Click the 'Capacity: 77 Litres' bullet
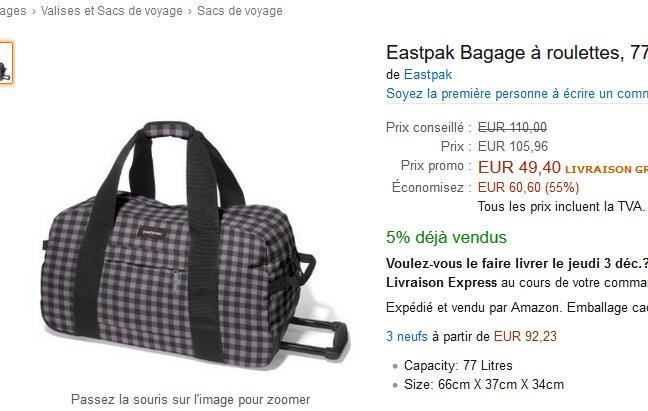 (458, 366)
